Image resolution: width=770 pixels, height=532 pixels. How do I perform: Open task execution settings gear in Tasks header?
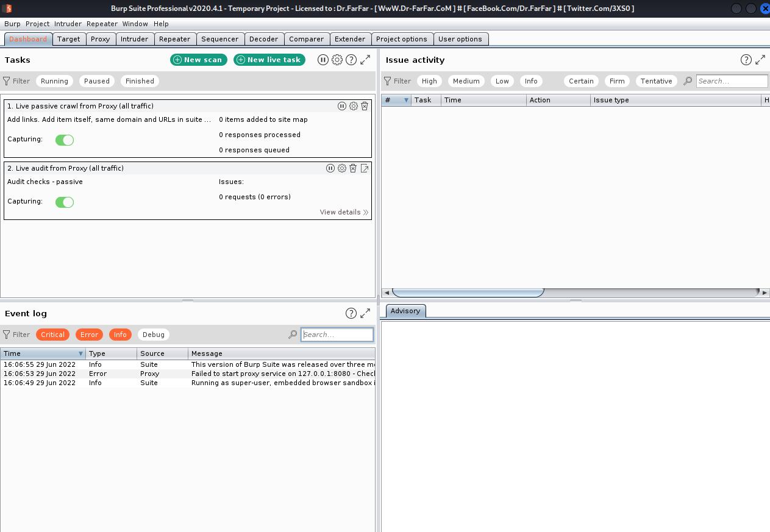point(337,60)
